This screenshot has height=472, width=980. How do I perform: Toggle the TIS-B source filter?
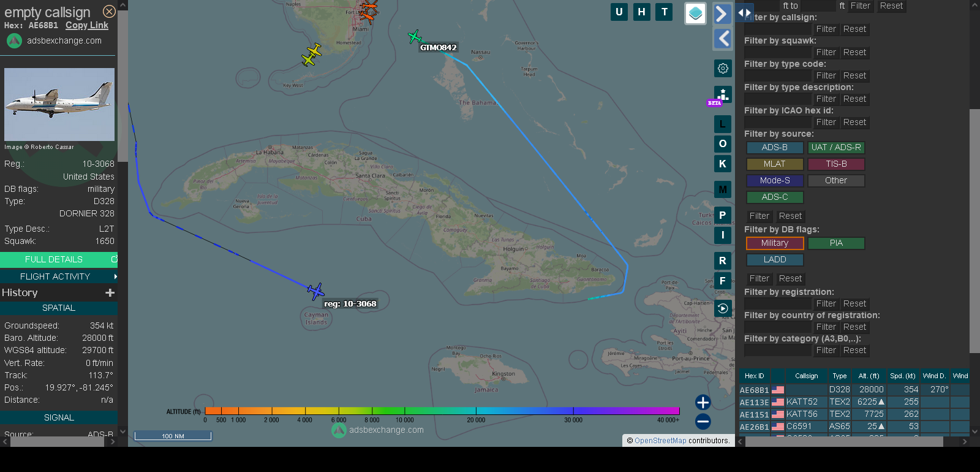[836, 164]
